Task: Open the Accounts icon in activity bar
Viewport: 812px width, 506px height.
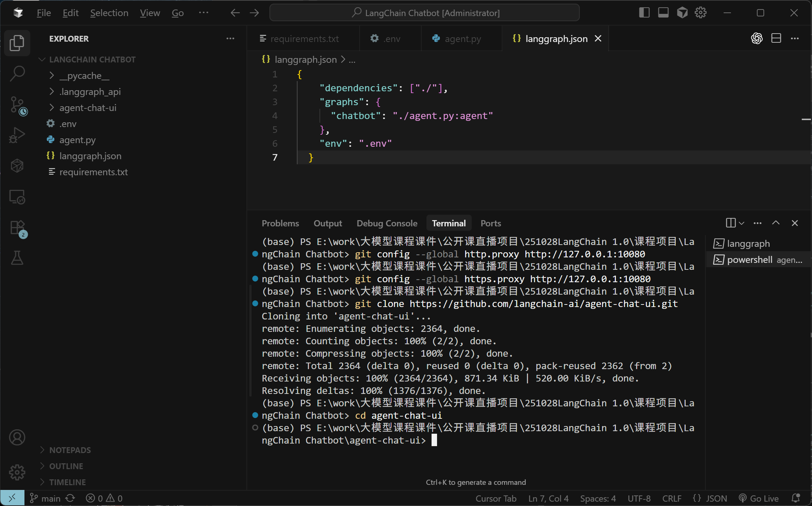Action: (x=17, y=437)
